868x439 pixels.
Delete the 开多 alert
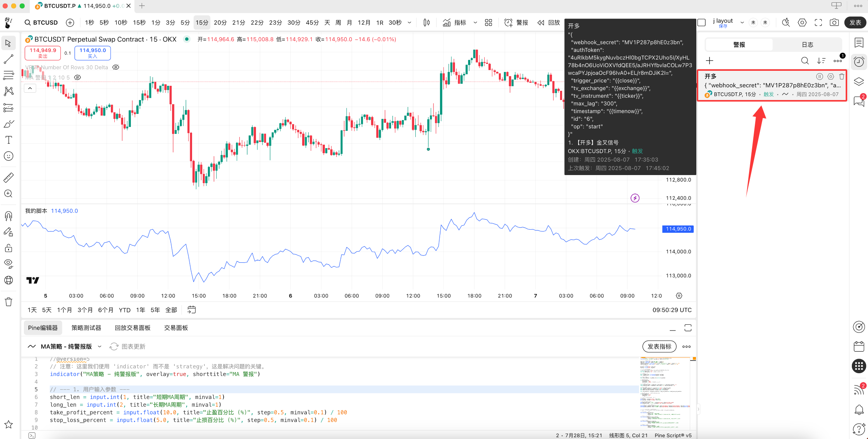(842, 77)
